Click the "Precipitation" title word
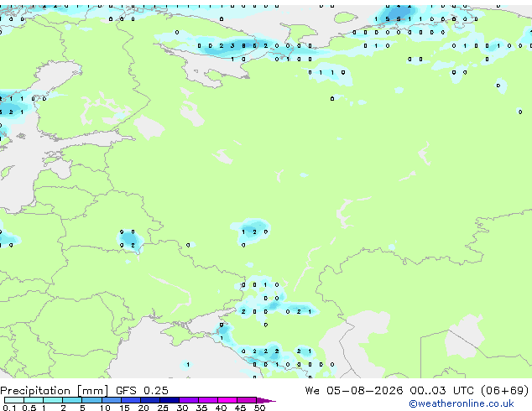The width and height of the screenshot is (532, 411). tap(35, 391)
